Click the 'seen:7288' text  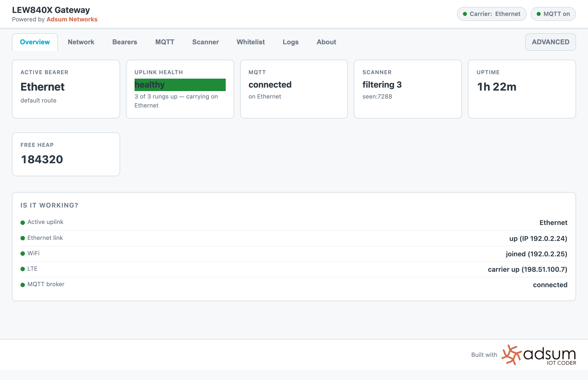click(377, 97)
